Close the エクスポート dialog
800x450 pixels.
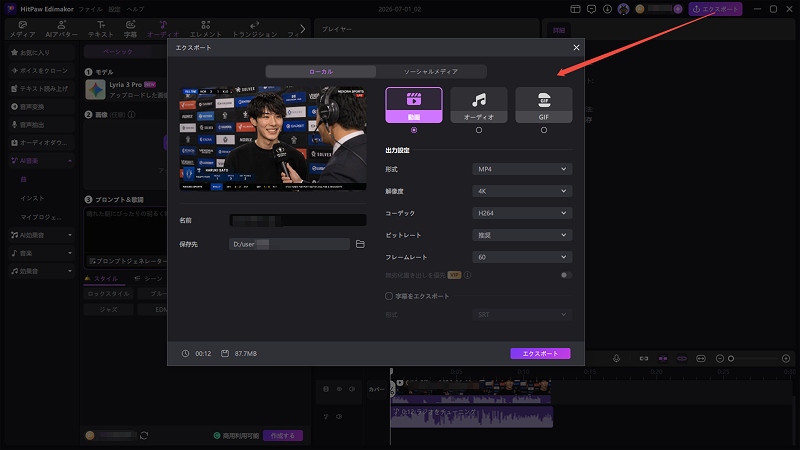click(576, 47)
